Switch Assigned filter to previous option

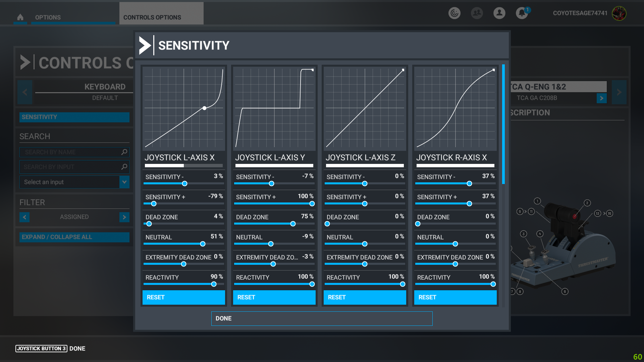click(24, 217)
